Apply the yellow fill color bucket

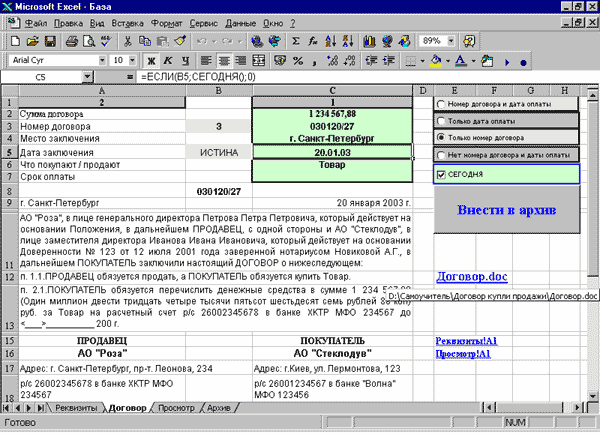pos(436,61)
